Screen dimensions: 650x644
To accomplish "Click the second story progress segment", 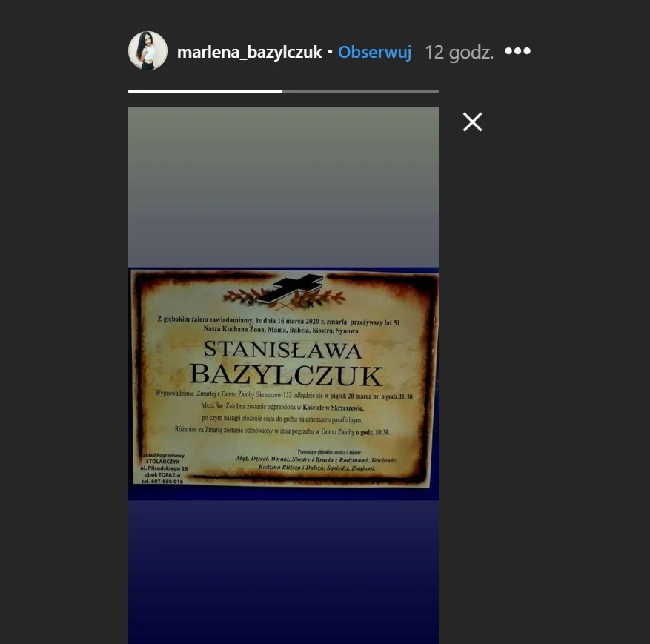I will (x=359, y=90).
